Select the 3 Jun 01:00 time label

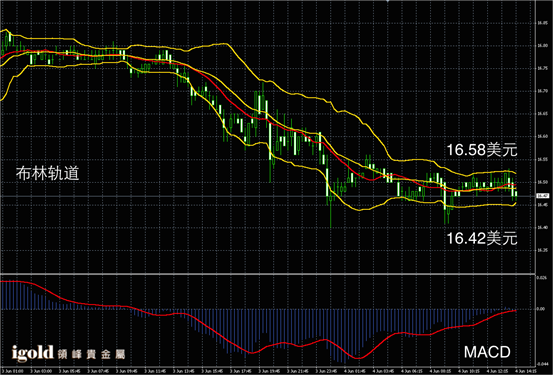13,371
